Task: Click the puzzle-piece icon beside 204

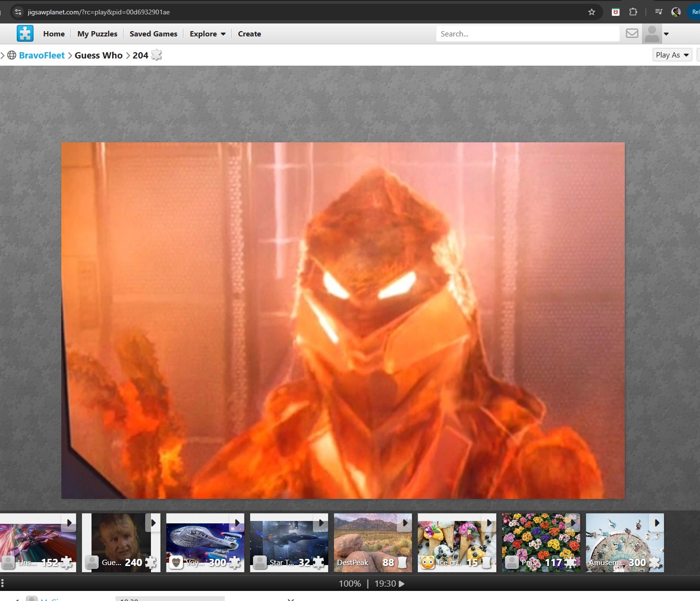Action: pyautogui.click(x=156, y=55)
